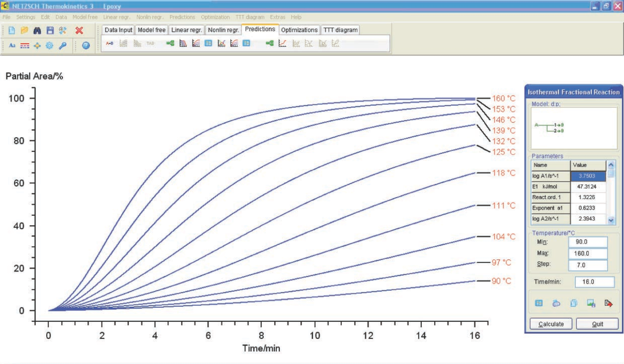Click the cloud-shaped icon in reaction panel
624x364 pixels.
coord(556,303)
